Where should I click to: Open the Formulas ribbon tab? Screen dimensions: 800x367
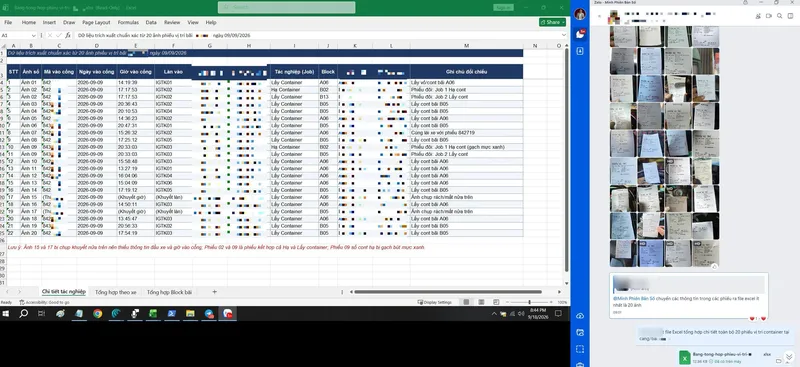coord(128,22)
